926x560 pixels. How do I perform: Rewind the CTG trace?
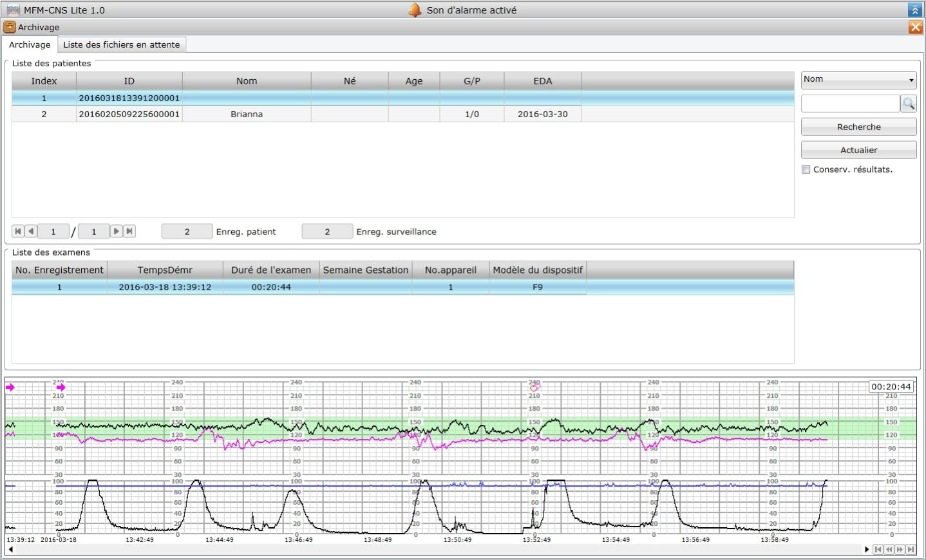[889, 549]
